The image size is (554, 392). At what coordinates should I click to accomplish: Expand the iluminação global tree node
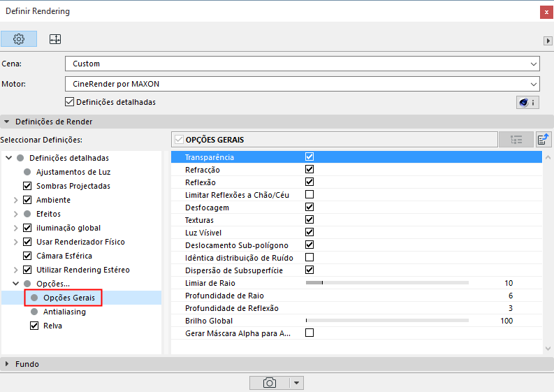pos(15,228)
